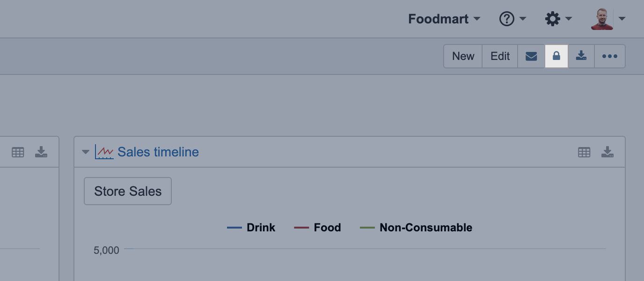644x281 pixels.
Task: Show Sales timeline as table
Action: coord(584,152)
